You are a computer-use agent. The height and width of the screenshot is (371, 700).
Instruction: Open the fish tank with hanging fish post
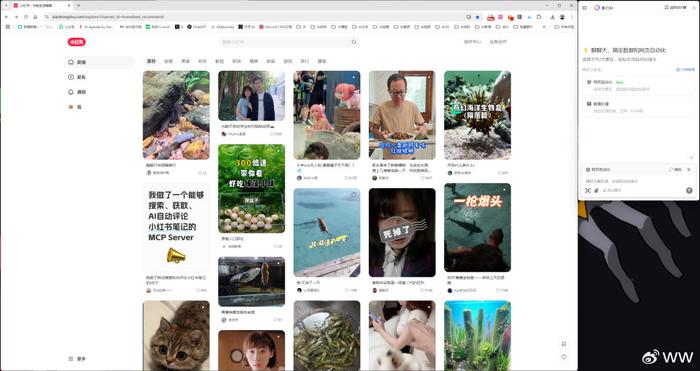point(251,282)
